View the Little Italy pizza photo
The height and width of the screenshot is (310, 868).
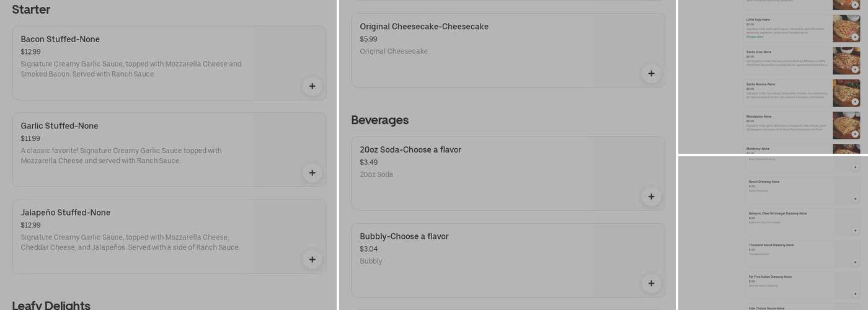click(845, 27)
